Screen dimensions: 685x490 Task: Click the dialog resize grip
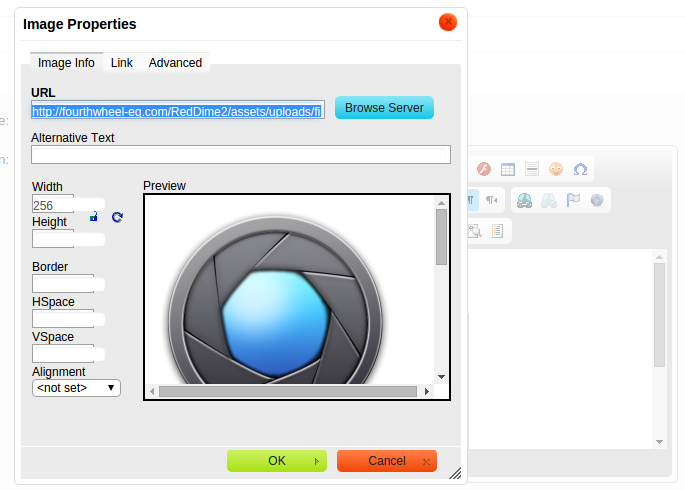(x=455, y=473)
